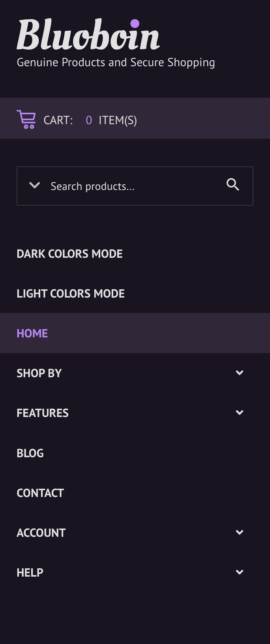Screen dimensions: 270x644
Task: Open the Contact page link
Action: (x=40, y=493)
